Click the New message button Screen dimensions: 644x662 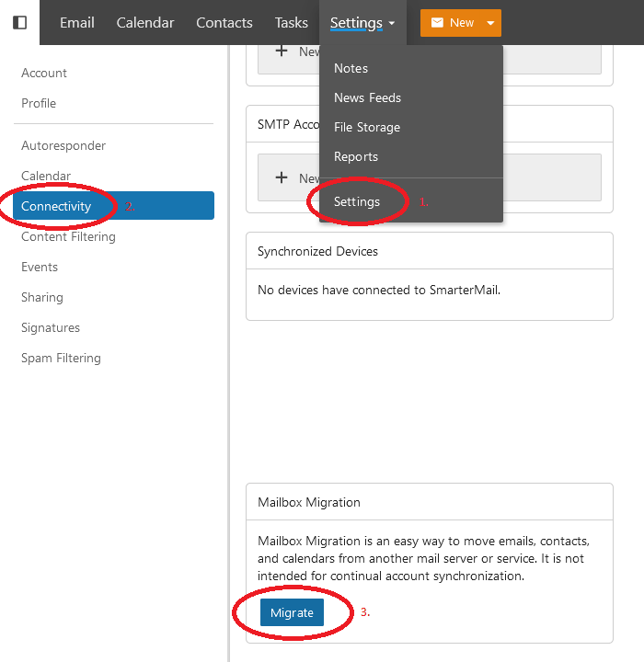tap(461, 23)
